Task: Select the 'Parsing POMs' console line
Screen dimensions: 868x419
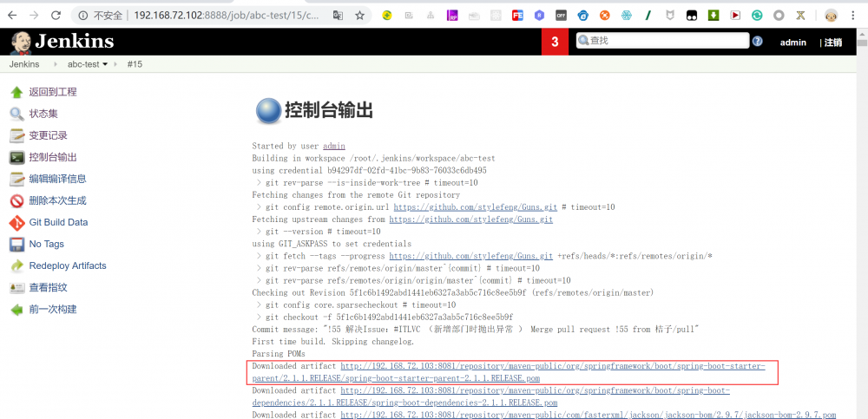Action: click(279, 354)
